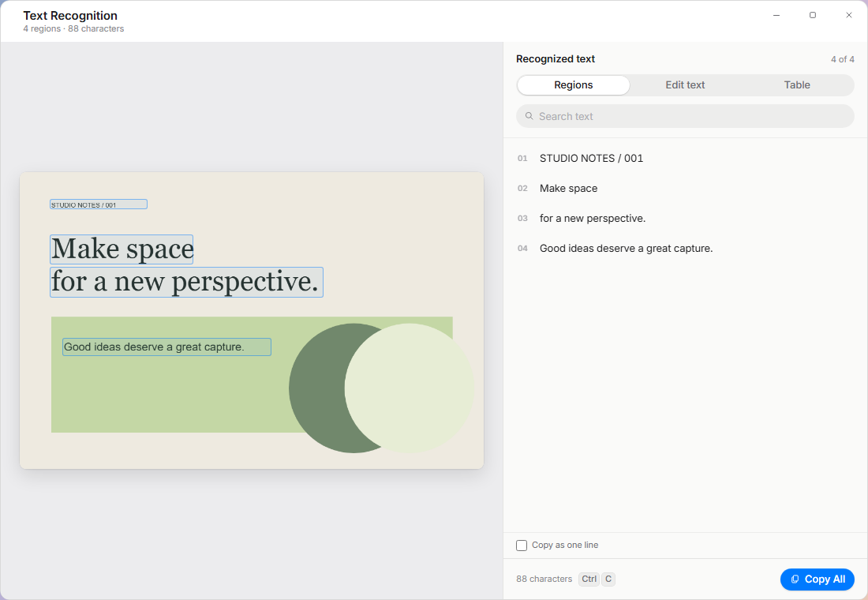Image resolution: width=868 pixels, height=600 pixels.
Task: Maximize the Text Recognition window
Action: pos(813,15)
